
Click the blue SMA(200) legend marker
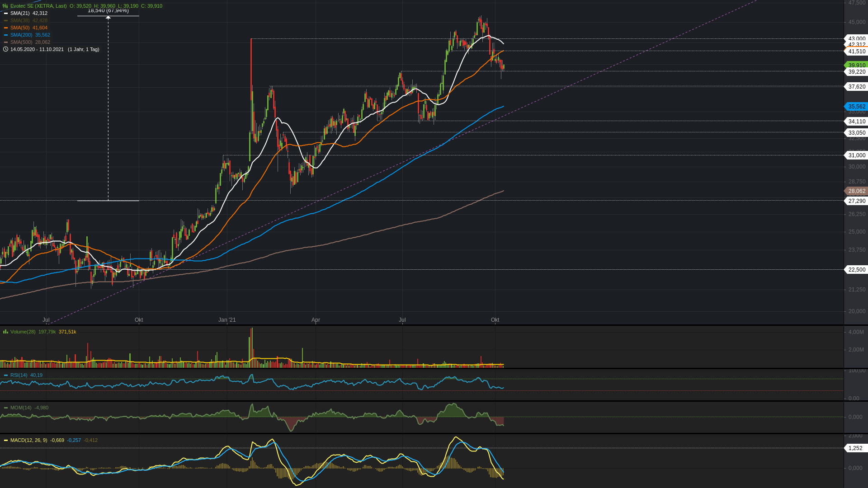click(x=6, y=35)
